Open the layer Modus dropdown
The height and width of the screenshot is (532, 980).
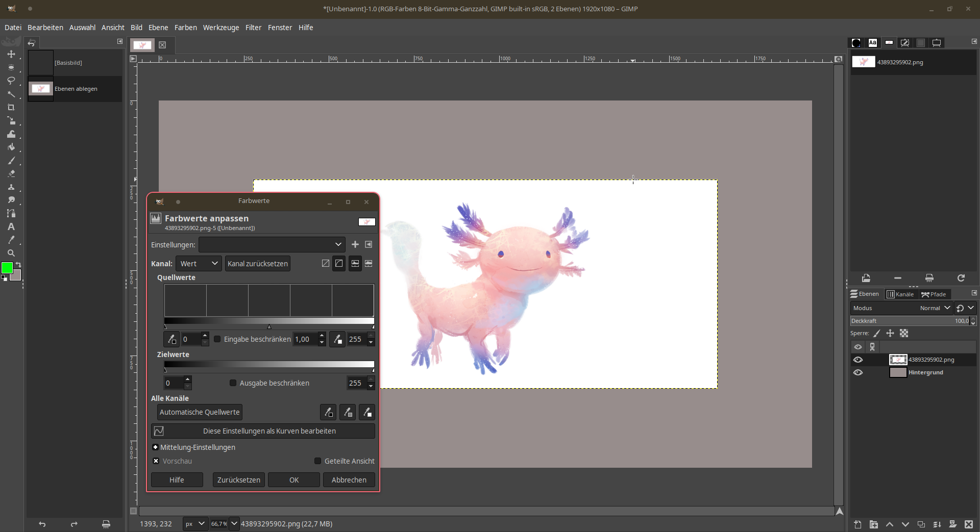901,308
